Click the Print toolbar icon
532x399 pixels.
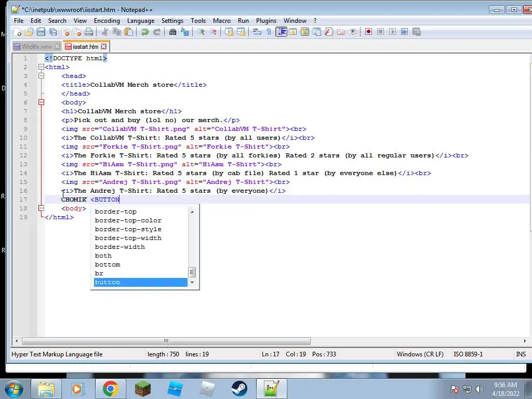pos(89,32)
